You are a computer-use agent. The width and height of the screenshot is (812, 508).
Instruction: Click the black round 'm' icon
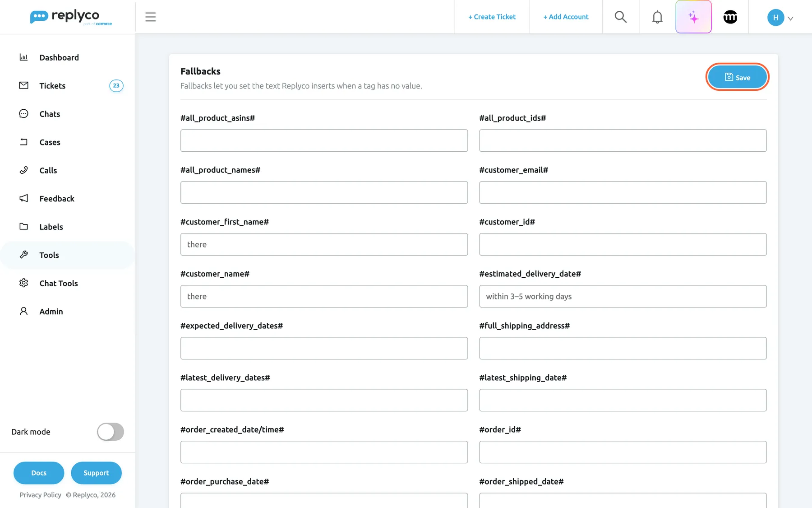tap(730, 17)
